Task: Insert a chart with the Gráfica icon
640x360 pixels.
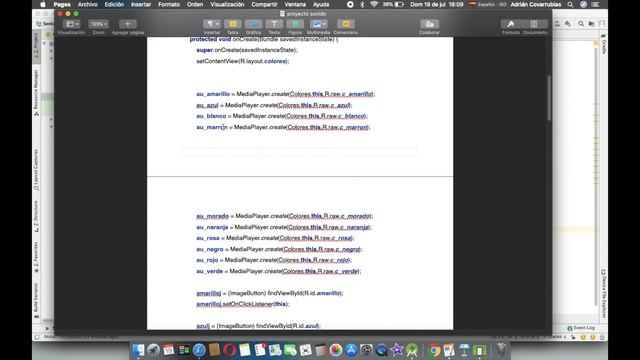Action: pos(253,24)
